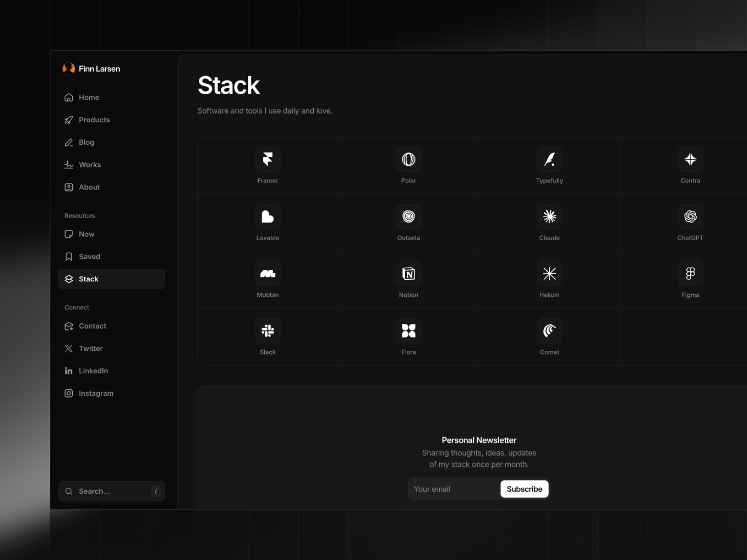Image resolution: width=747 pixels, height=560 pixels.
Task: Click the Resources section label
Action: [x=80, y=216]
